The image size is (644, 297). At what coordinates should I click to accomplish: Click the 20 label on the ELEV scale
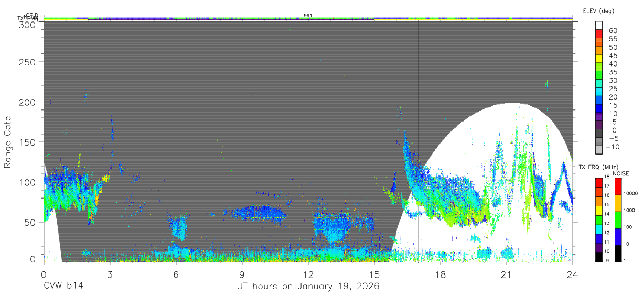[x=613, y=97]
